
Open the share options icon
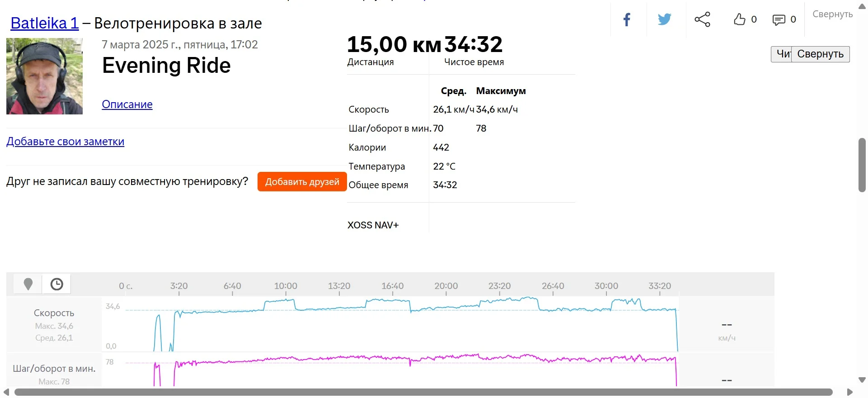(x=702, y=19)
